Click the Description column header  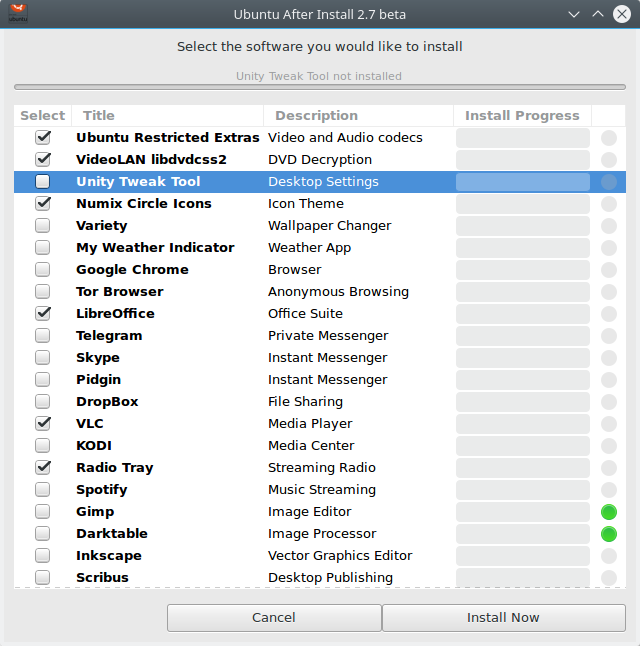pyautogui.click(x=358, y=115)
